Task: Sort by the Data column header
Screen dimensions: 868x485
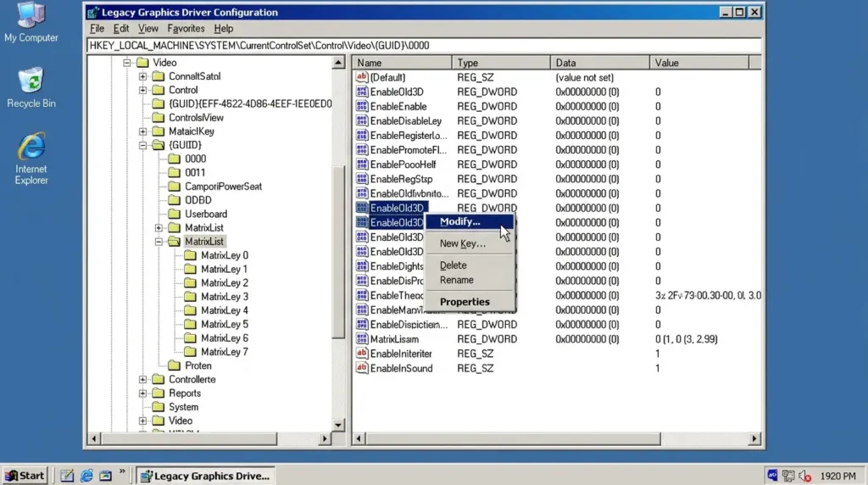Action: tap(599, 63)
